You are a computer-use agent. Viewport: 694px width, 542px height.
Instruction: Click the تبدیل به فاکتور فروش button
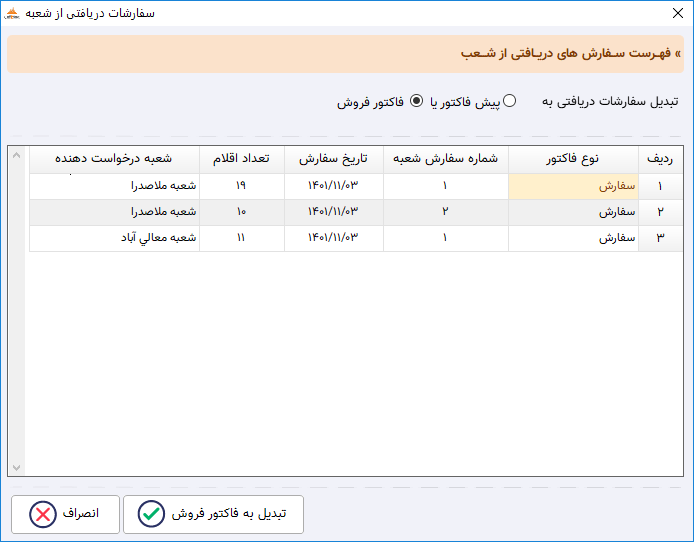[x=213, y=514]
